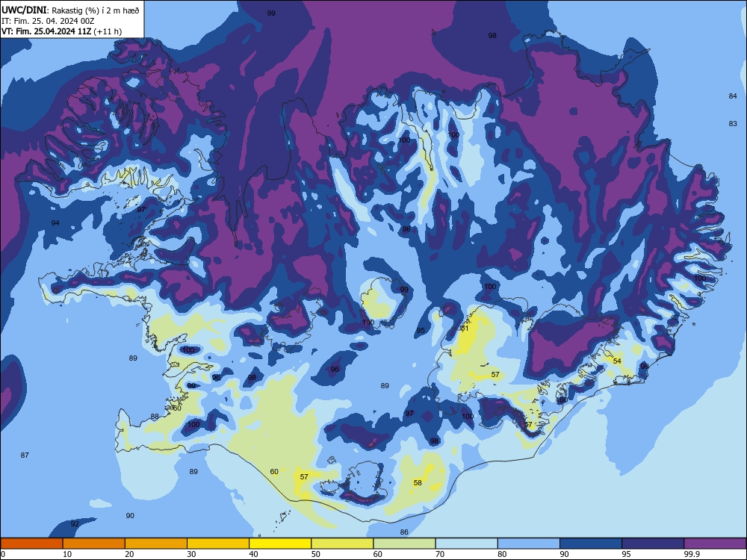Click the legend label '80'
747x560 pixels.
coord(502,554)
